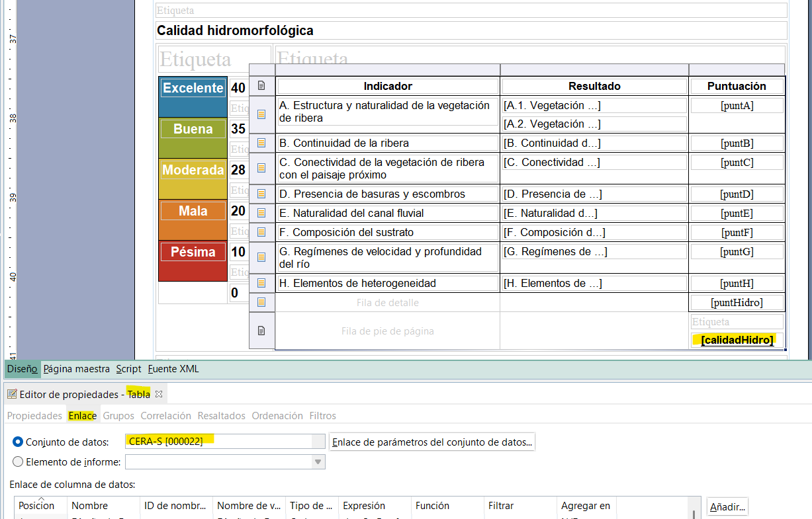Click the Añadir... button
Screen dimensions: 812x519
[x=727, y=507]
